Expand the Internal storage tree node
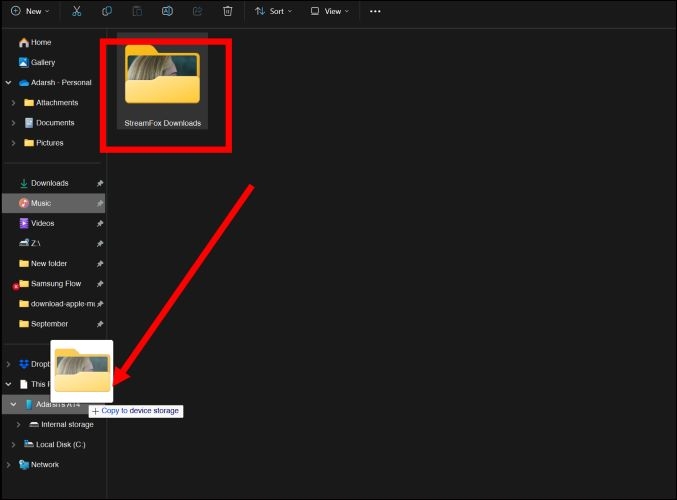Viewport: 677px width, 500px height. (18, 425)
